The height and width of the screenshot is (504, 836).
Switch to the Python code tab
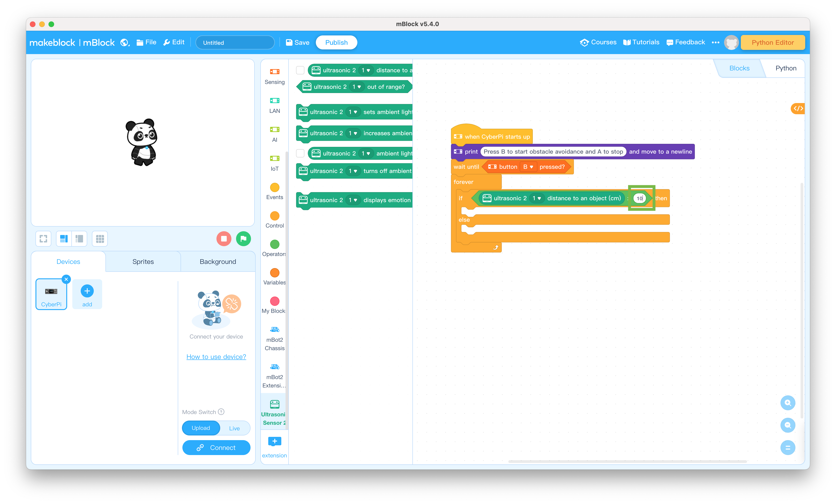click(785, 68)
